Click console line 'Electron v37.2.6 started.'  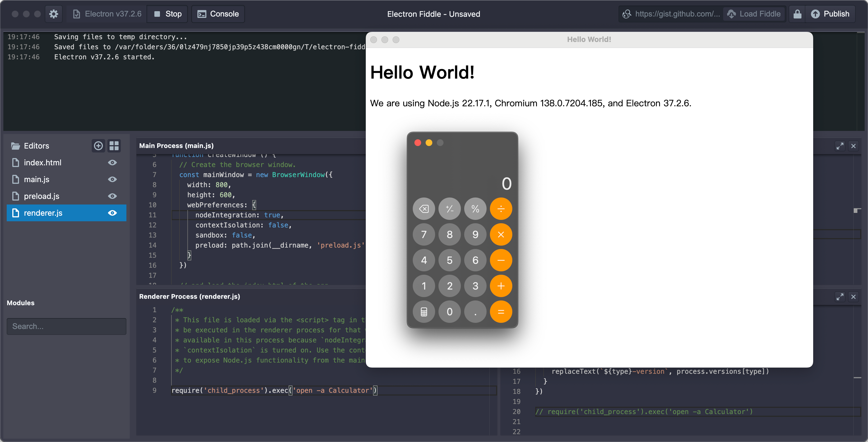tap(105, 57)
